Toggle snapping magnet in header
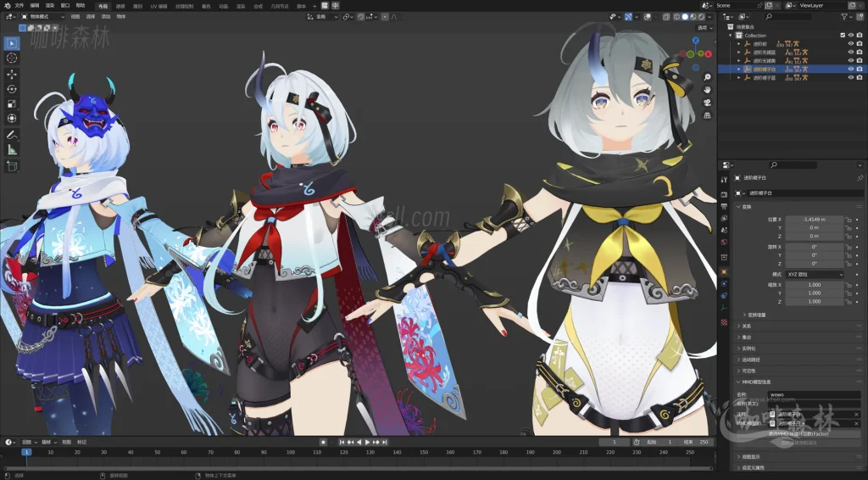Viewport: 868px width, 480px height. click(x=361, y=17)
